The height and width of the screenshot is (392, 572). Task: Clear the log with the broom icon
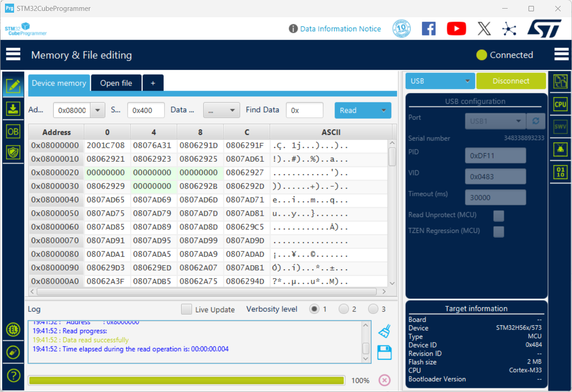(384, 332)
